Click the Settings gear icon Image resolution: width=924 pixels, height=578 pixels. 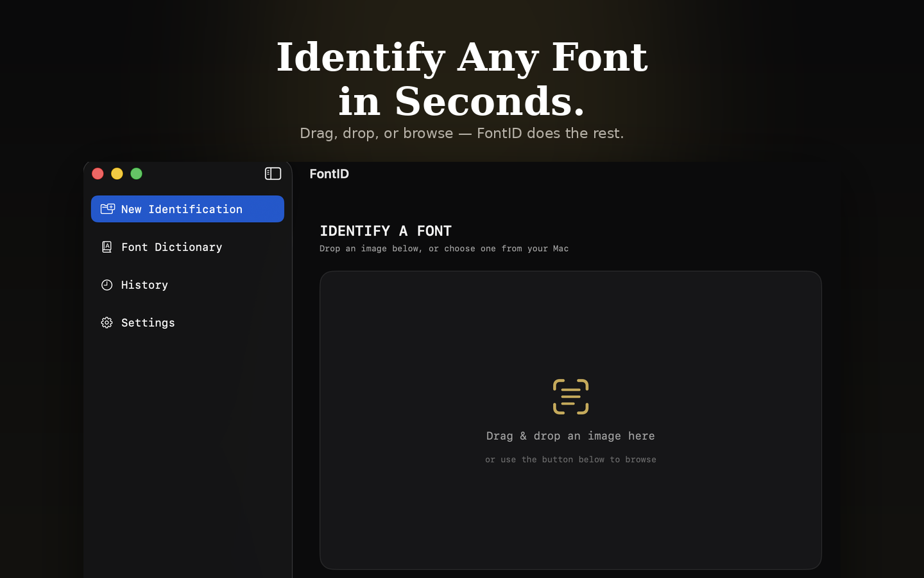(107, 322)
